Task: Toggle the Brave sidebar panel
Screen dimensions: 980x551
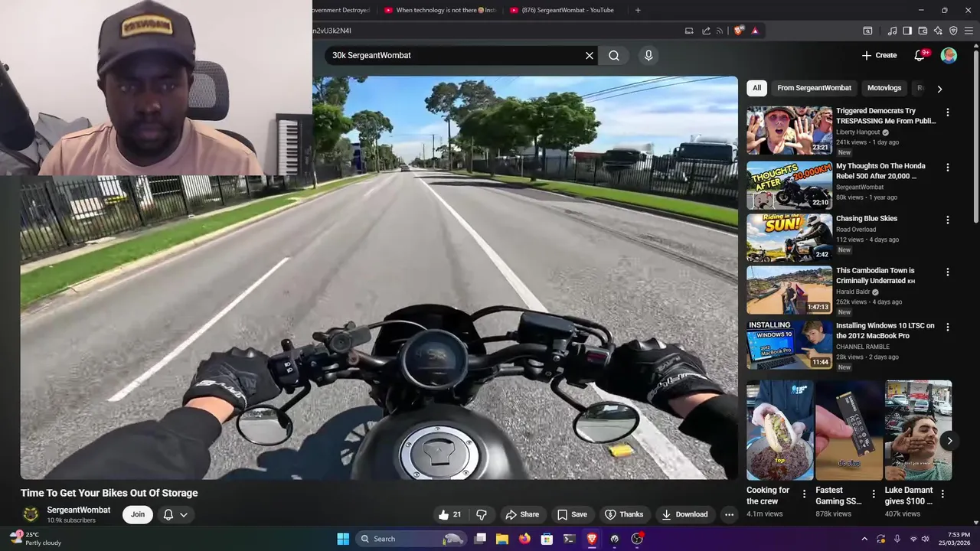Action: point(907,31)
